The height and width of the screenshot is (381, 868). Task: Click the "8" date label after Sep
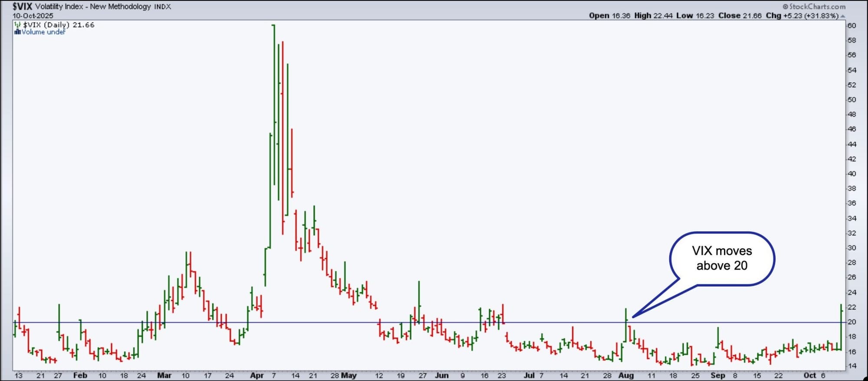tap(735, 376)
